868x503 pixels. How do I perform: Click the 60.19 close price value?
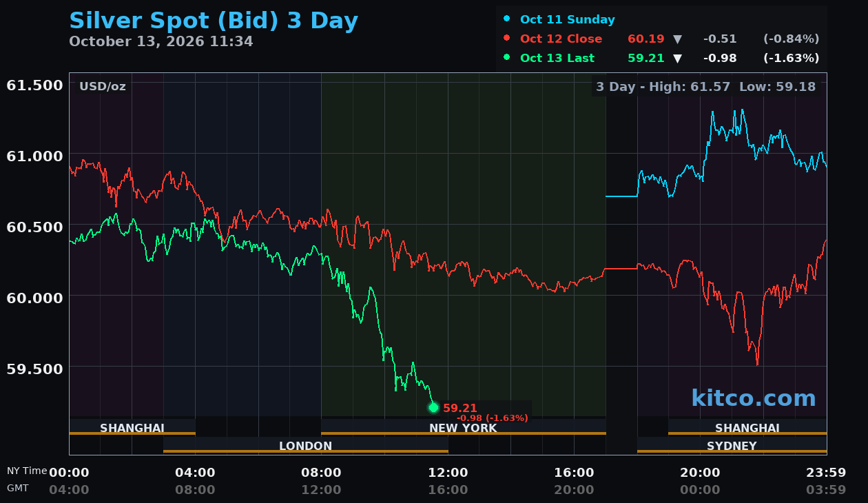646,39
